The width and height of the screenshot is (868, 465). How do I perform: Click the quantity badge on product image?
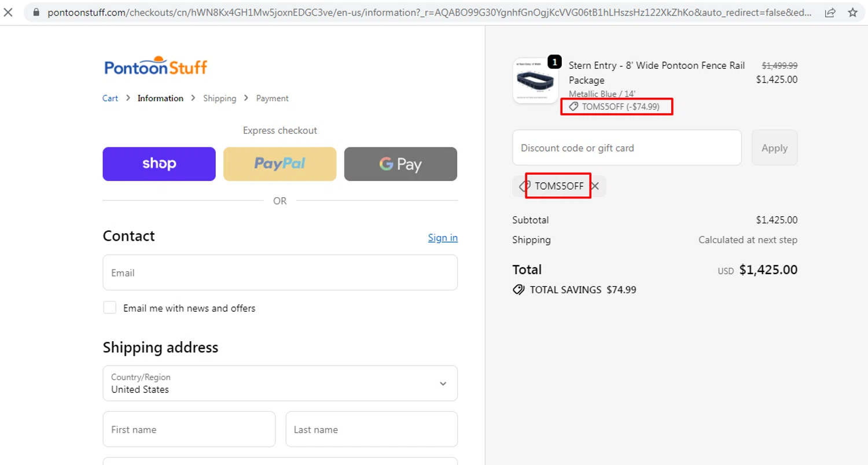pos(554,62)
